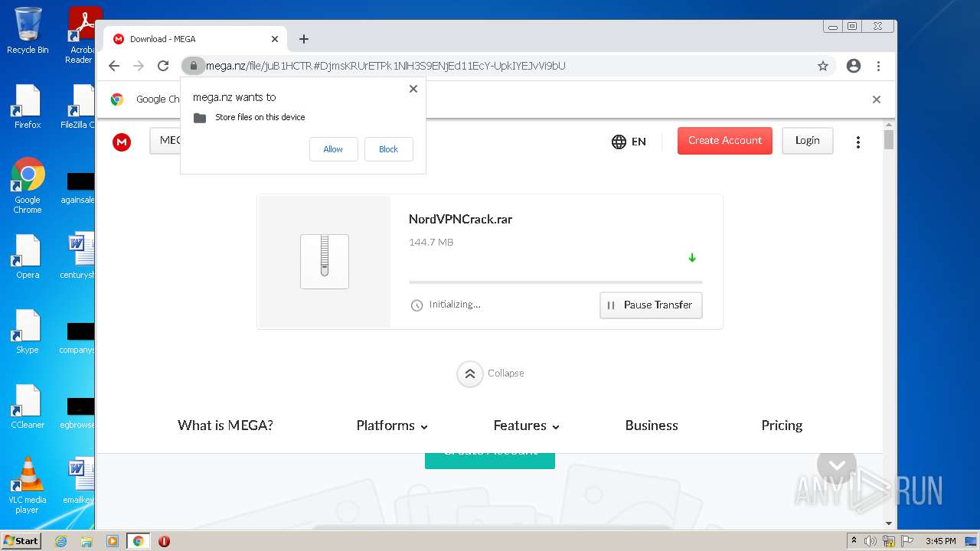Open Windows Explorer taskbar folder icon

[87, 541]
